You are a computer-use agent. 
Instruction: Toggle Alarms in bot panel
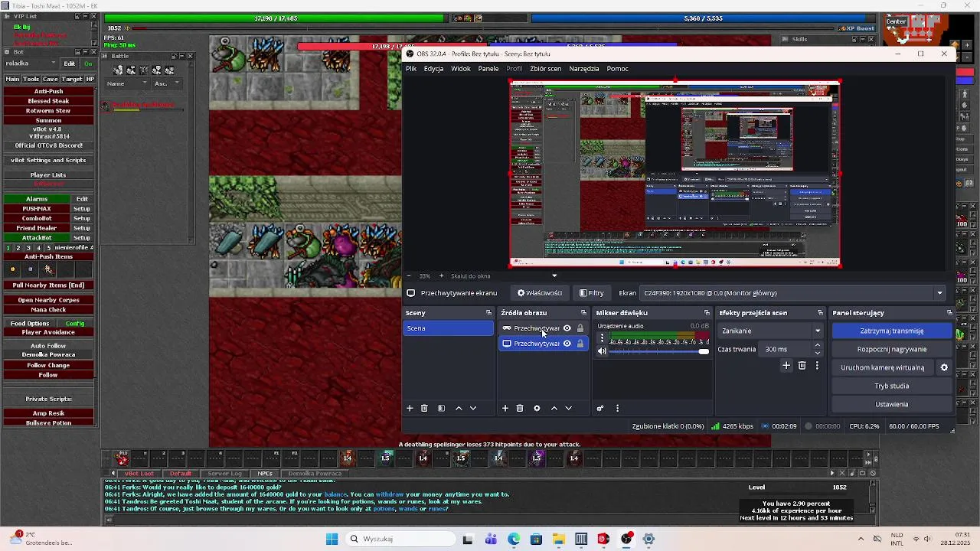(x=37, y=199)
